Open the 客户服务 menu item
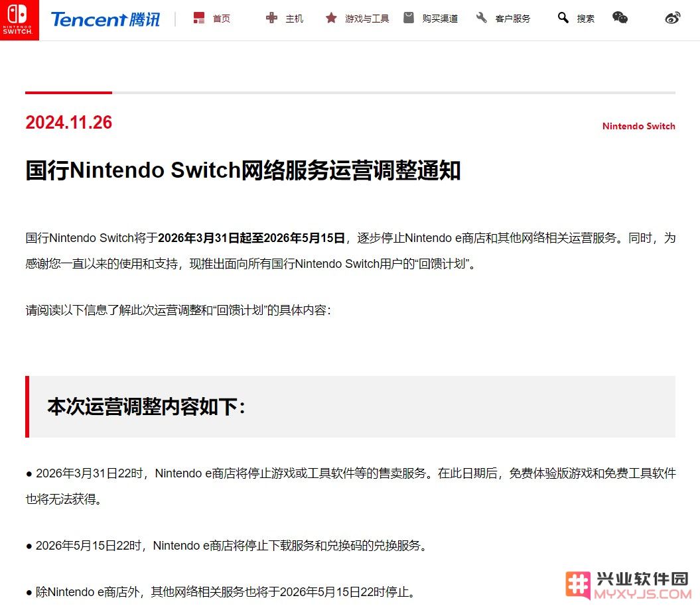Screen dimensions: 700x610 pyautogui.click(x=513, y=19)
